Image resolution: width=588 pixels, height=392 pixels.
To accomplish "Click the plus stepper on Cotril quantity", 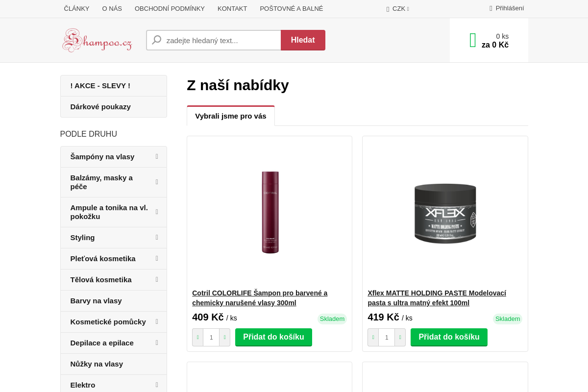I will tap(224, 337).
